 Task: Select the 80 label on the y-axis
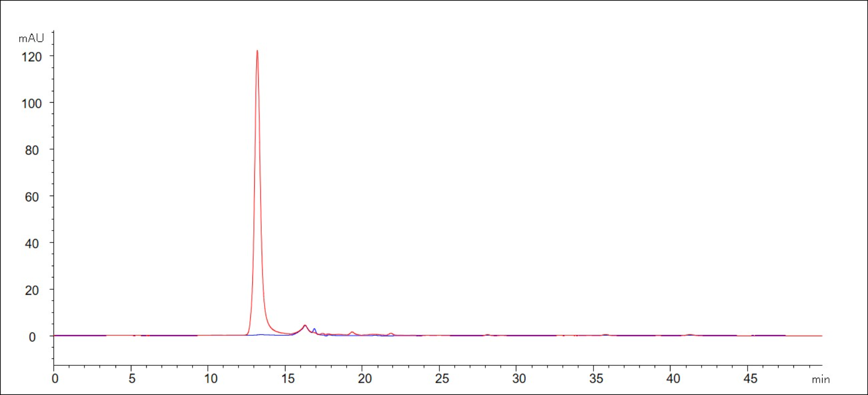pyautogui.click(x=32, y=150)
